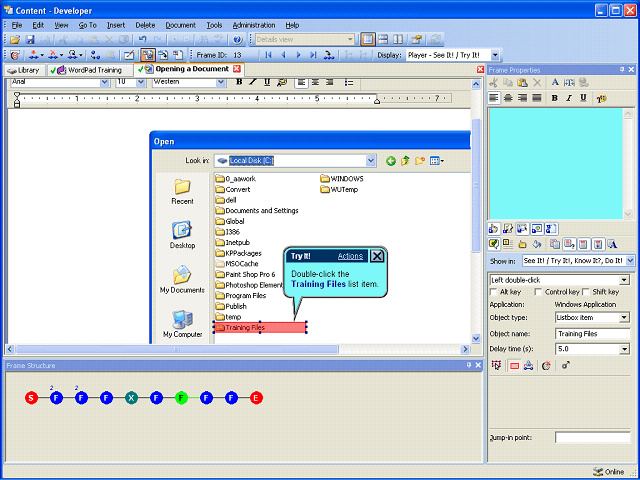Open the Go To menu

(x=88, y=25)
